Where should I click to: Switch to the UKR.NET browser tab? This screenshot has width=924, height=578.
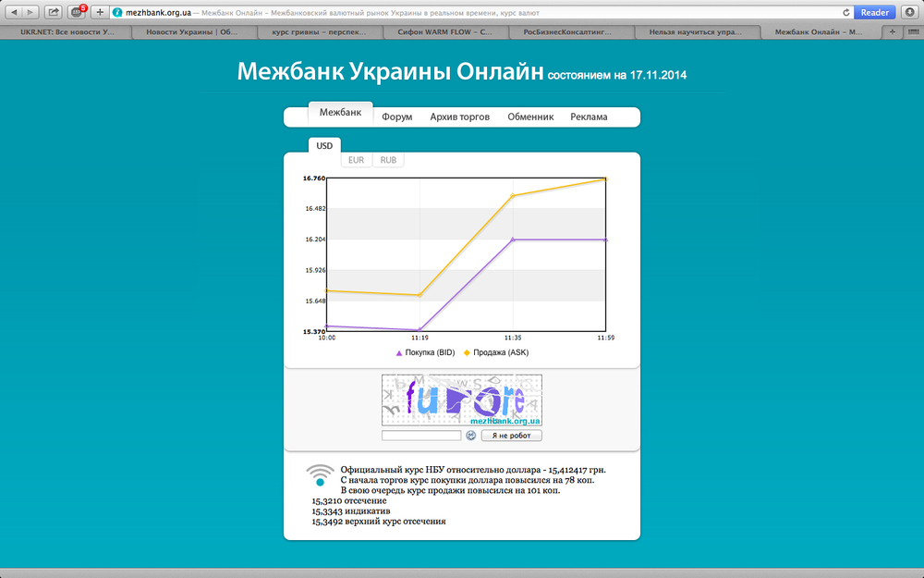67,31
